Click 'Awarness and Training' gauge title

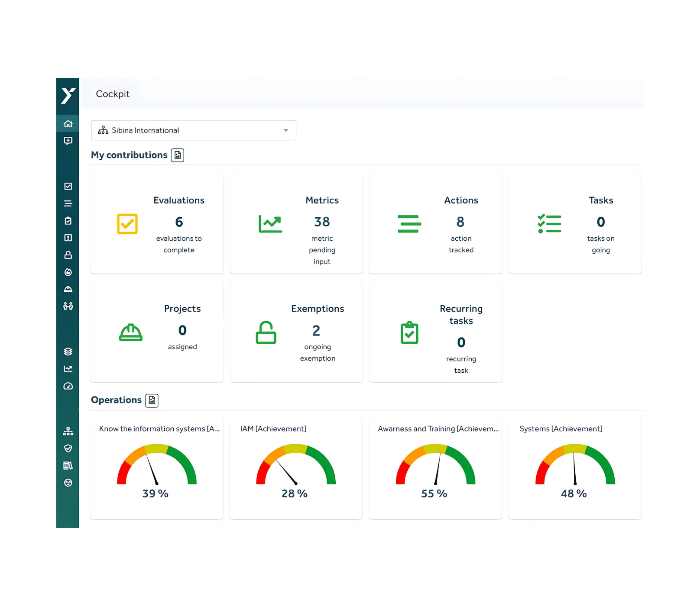pos(438,429)
